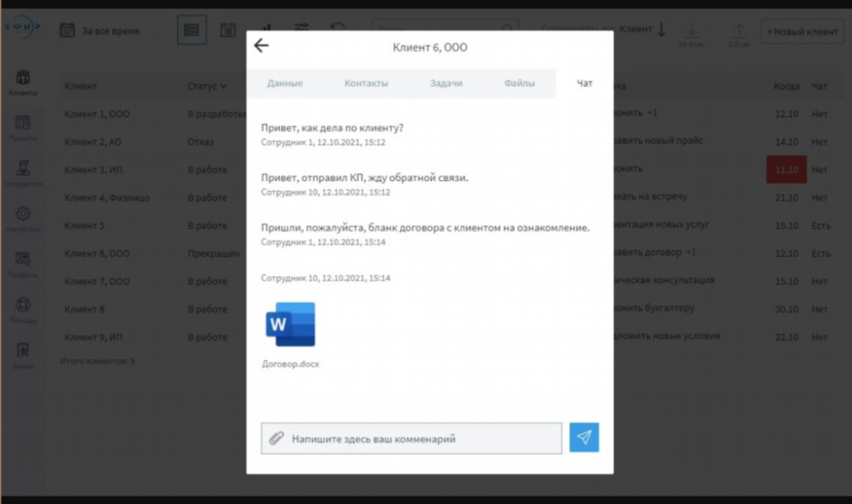Click the Отказ status of Клиент 2
The image size is (852, 504).
(x=201, y=141)
